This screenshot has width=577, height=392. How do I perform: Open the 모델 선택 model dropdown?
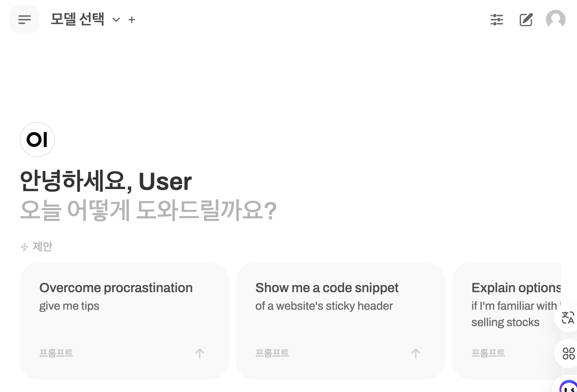(x=85, y=19)
